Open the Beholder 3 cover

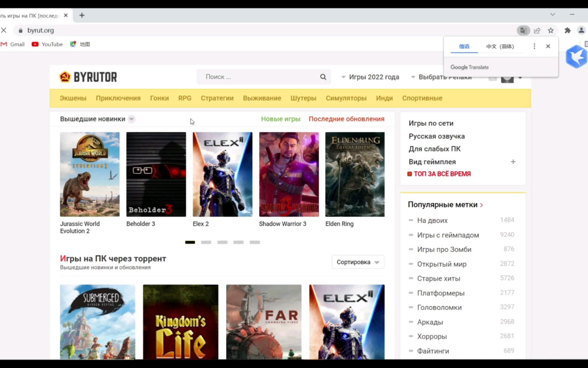[x=156, y=174]
